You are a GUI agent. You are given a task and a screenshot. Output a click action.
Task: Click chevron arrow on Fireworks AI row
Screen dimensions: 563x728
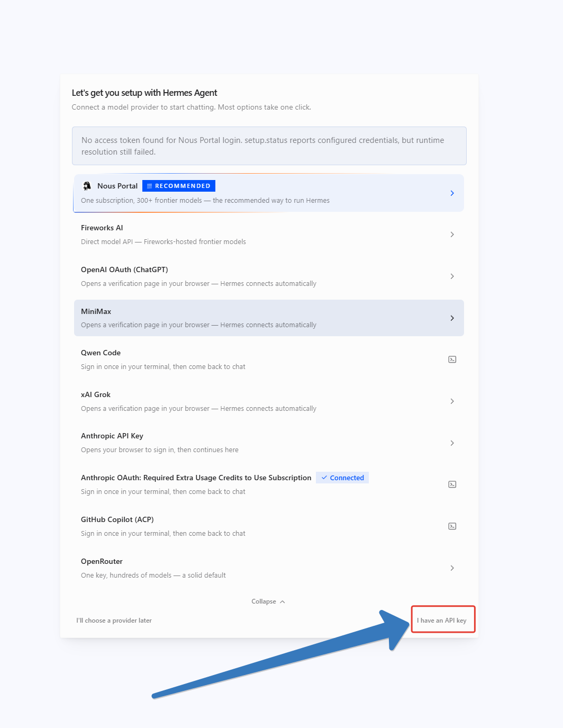click(452, 235)
